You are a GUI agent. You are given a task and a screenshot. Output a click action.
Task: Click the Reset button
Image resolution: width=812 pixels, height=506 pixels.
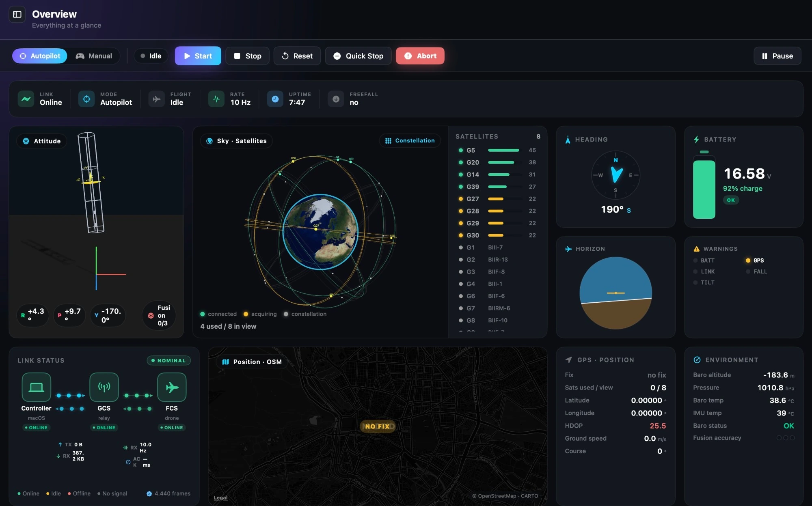297,56
